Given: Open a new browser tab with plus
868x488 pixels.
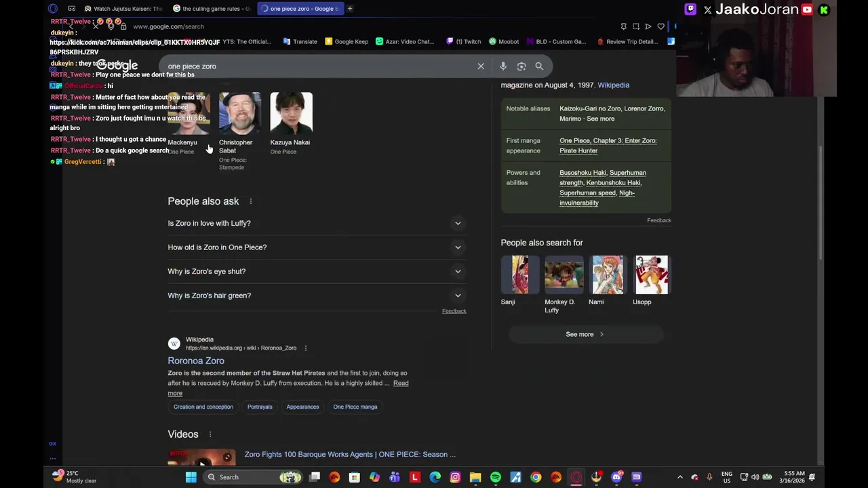Looking at the screenshot, I should tap(350, 9).
